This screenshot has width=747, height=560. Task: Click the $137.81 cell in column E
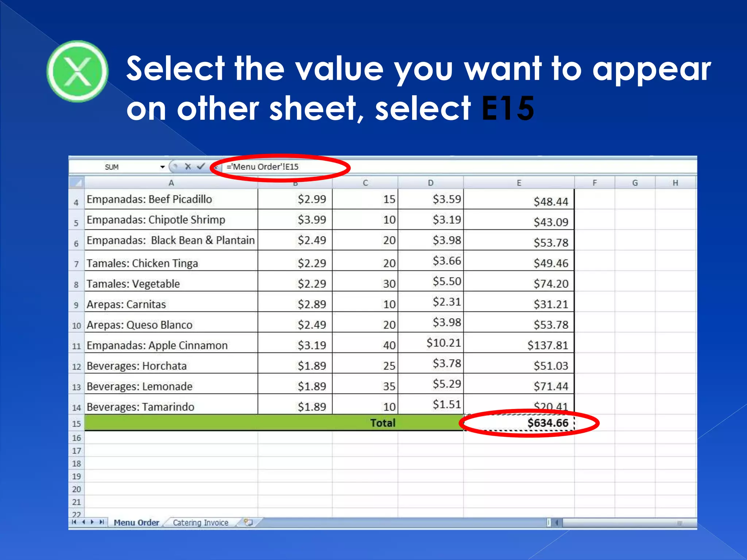[x=519, y=343]
